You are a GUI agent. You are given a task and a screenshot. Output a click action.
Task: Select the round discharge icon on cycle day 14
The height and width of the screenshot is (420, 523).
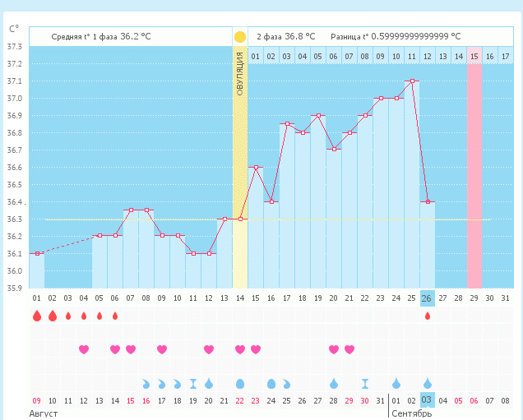pos(240,383)
